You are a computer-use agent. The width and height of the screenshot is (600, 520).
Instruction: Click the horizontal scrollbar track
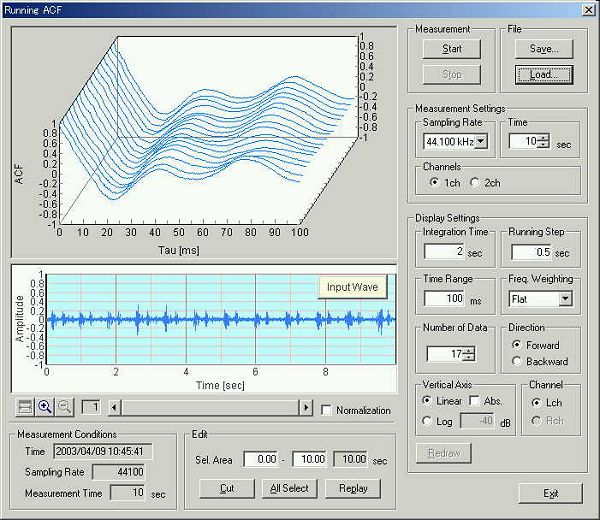point(210,408)
